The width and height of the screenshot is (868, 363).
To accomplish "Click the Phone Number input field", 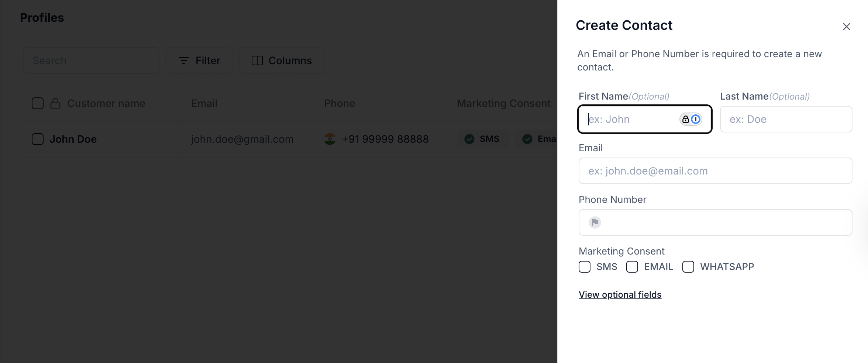I will [x=715, y=222].
